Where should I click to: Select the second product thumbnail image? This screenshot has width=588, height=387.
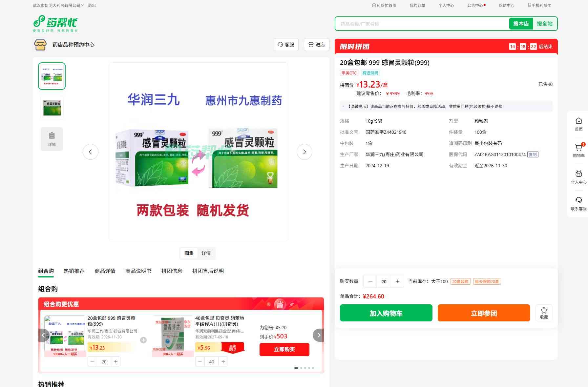point(52,108)
